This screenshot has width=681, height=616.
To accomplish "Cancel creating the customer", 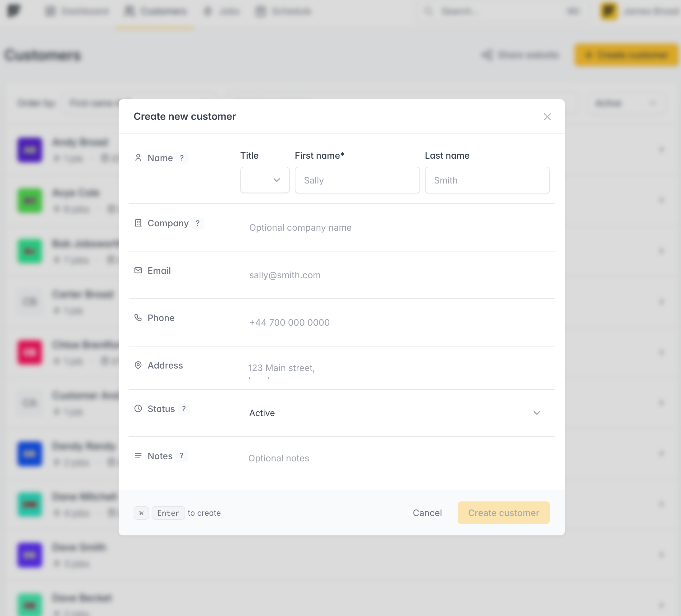I will coord(427,513).
